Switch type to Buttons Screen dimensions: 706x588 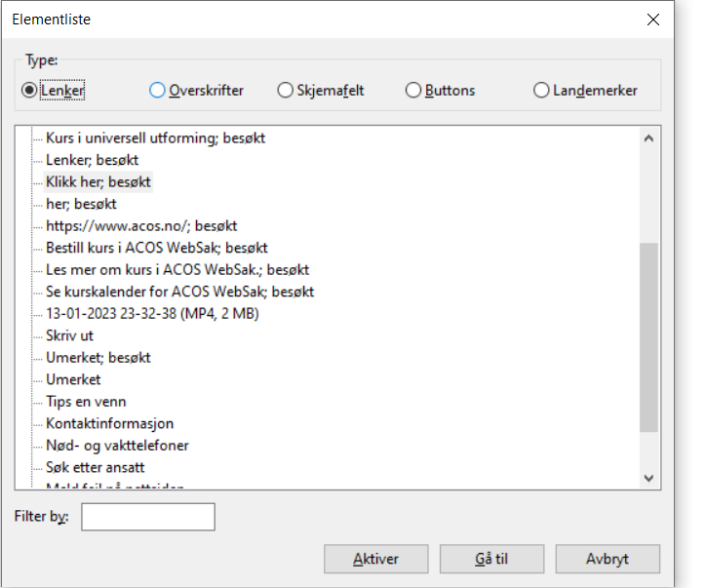click(x=413, y=90)
